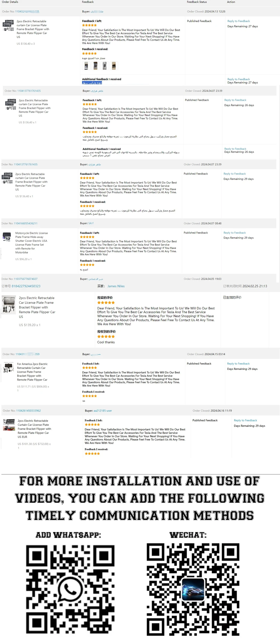
Task: Click the WeChat QR code
Action: pos(193,590)
